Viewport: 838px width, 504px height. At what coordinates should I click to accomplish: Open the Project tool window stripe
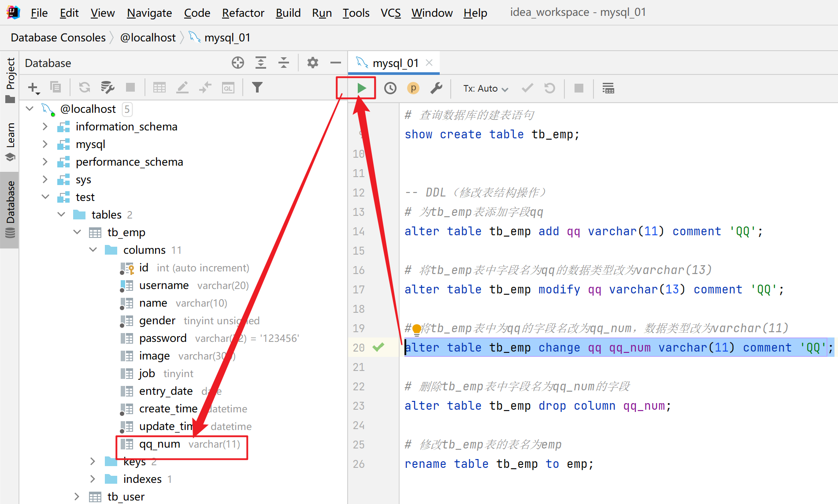pyautogui.click(x=10, y=80)
